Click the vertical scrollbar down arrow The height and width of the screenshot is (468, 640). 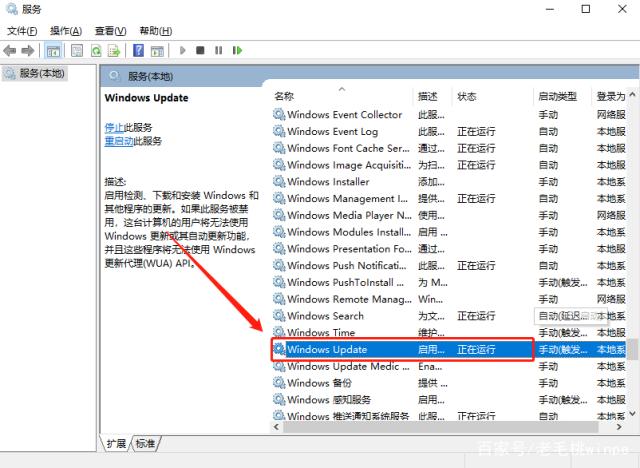pos(632,414)
